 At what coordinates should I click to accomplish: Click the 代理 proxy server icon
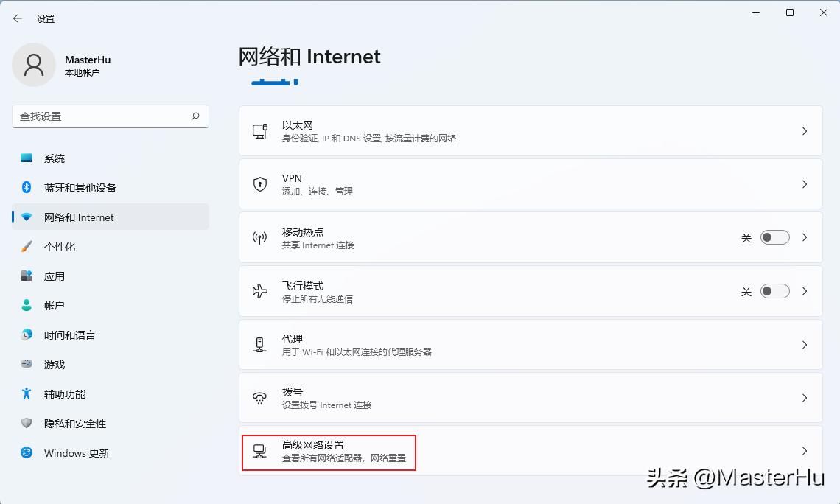(260, 343)
